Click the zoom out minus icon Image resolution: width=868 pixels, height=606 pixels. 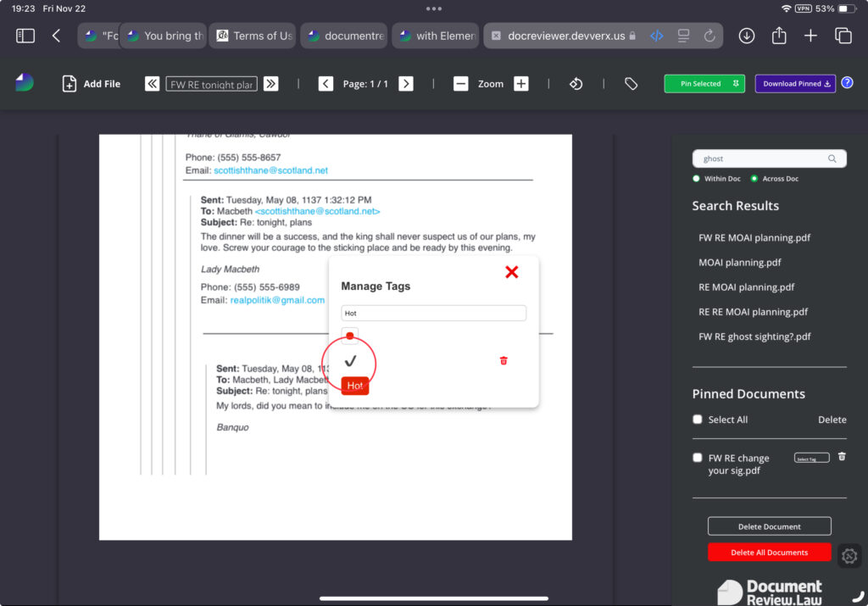pyautogui.click(x=460, y=84)
